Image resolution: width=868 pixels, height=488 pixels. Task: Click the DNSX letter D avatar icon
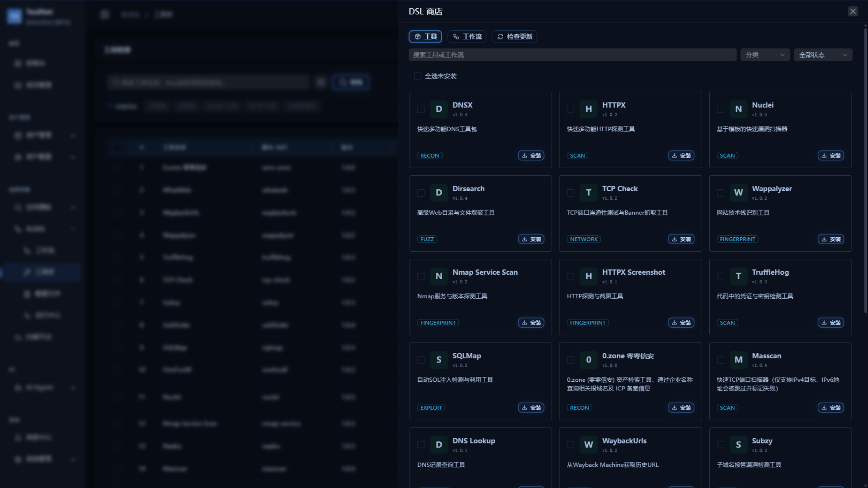pos(439,109)
